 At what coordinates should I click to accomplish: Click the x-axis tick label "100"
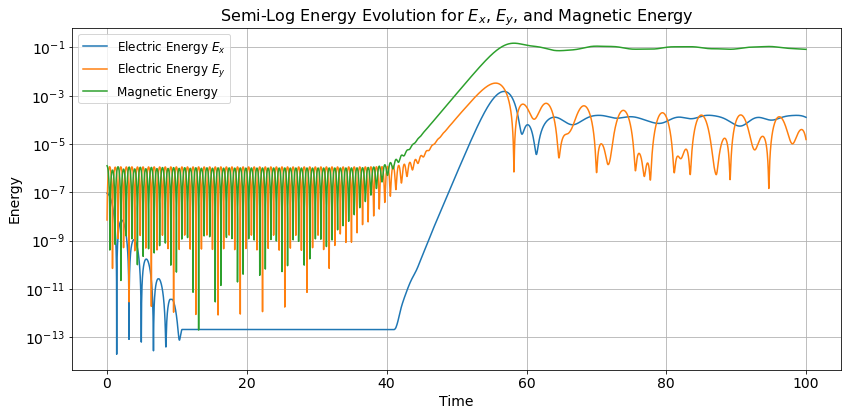coord(806,382)
